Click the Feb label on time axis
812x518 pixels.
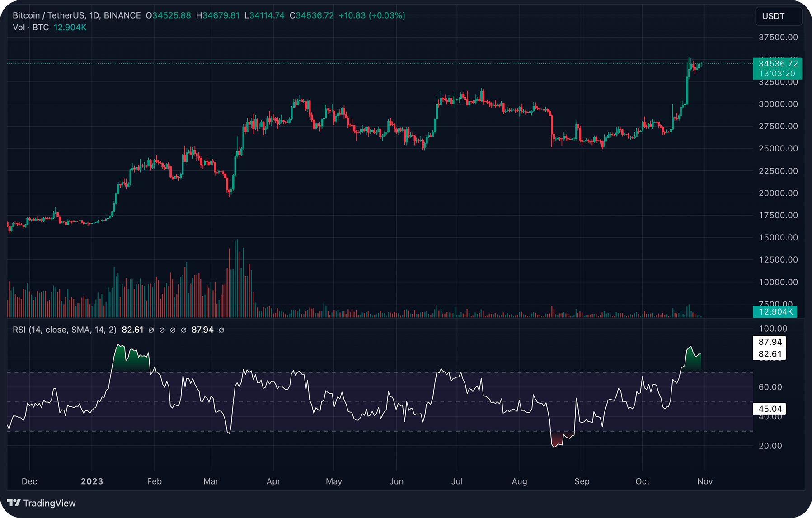(x=155, y=481)
